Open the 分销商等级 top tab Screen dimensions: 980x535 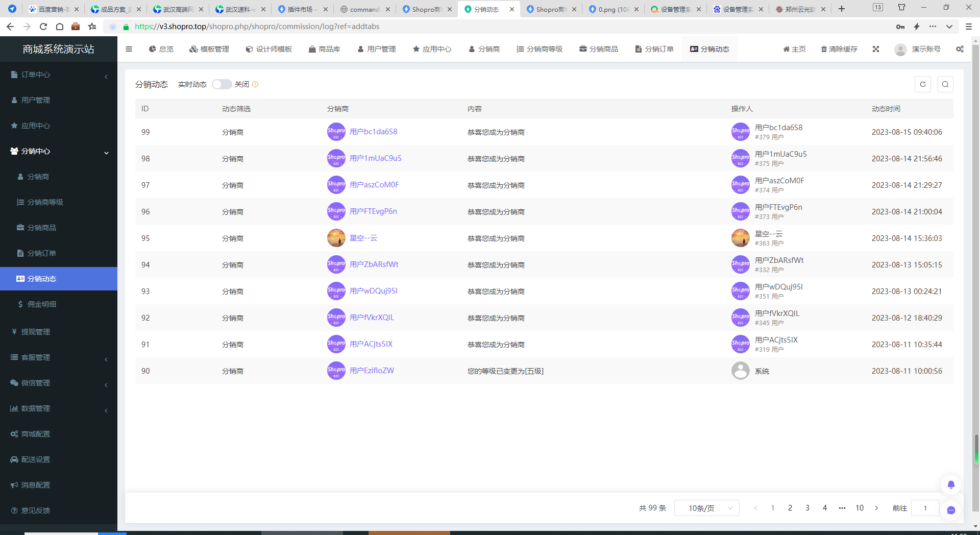[540, 49]
